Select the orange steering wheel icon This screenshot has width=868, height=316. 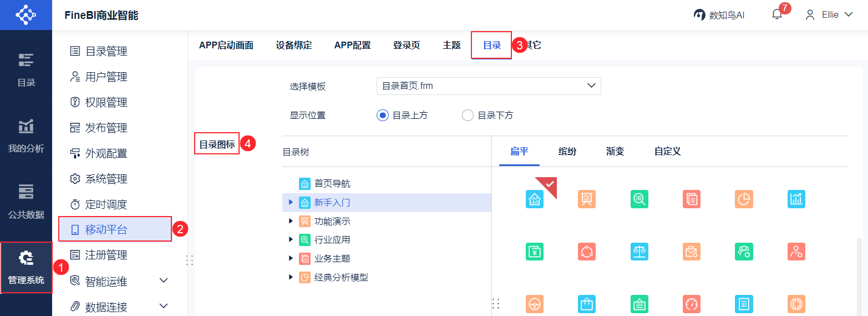pyautogui.click(x=534, y=304)
